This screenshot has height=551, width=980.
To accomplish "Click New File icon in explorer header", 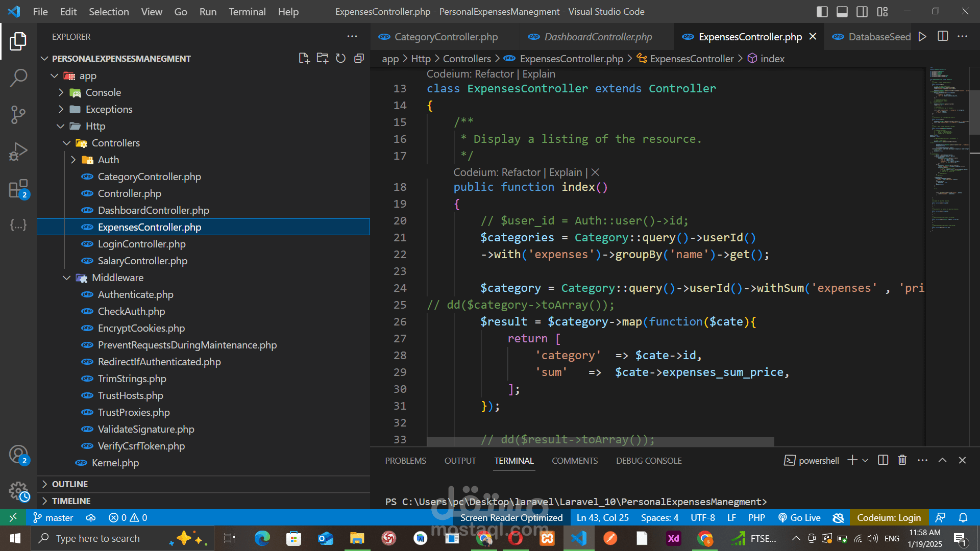I will point(304,59).
